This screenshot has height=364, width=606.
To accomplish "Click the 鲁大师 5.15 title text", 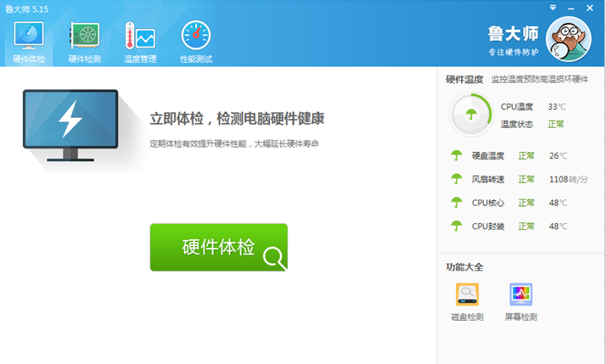I will pos(26,9).
